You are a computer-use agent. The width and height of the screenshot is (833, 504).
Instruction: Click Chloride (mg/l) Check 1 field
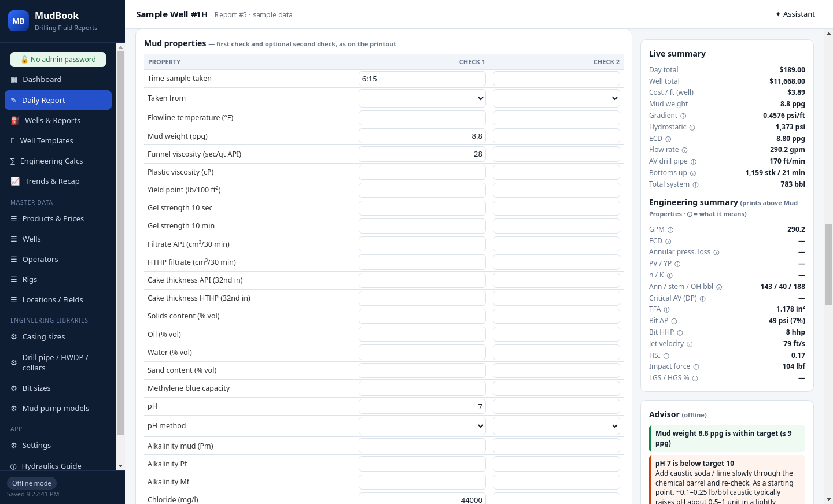tap(422, 499)
